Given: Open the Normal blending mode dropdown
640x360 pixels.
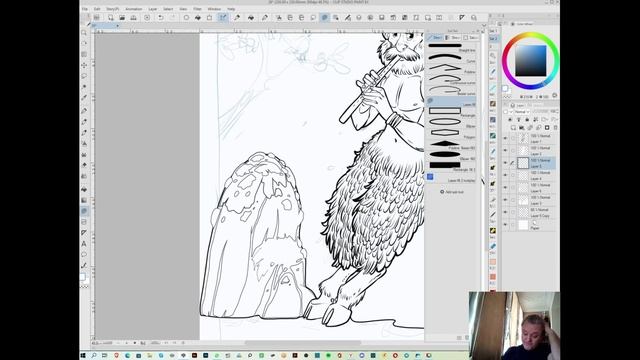Looking at the screenshot, I should coord(522,111).
